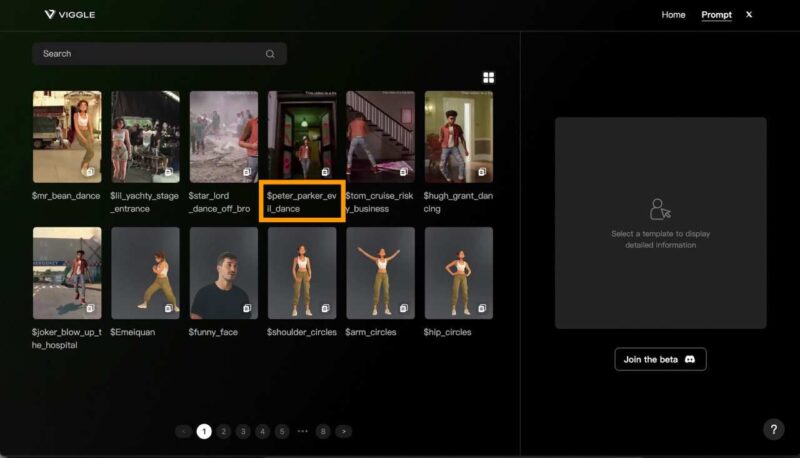Image resolution: width=800 pixels, height=458 pixels.
Task: Open the help question mark button
Action: pyautogui.click(x=773, y=429)
